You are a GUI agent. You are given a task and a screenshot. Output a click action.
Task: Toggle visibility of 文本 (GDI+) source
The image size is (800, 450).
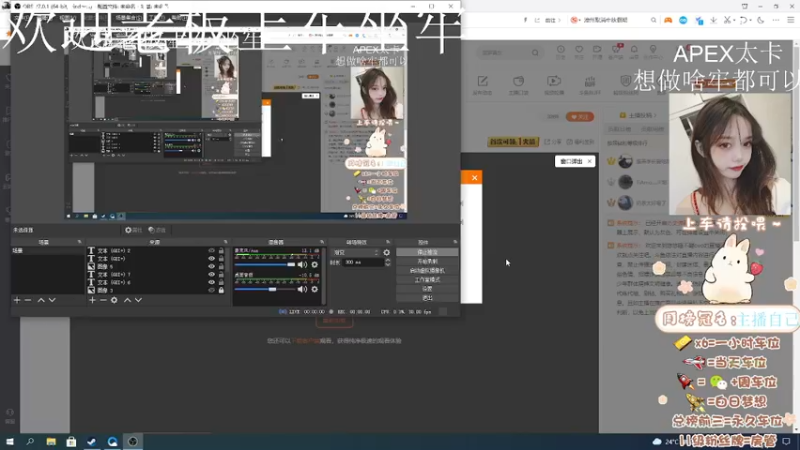click(x=211, y=259)
